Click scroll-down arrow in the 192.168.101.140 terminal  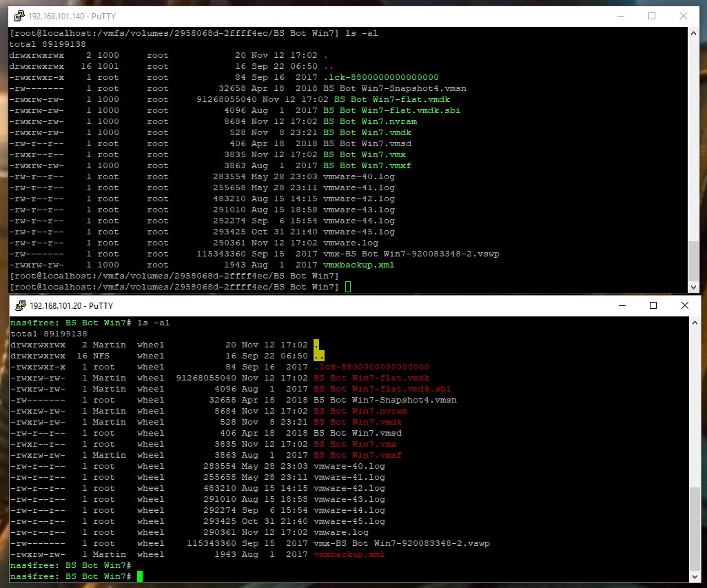pyautogui.click(x=694, y=286)
